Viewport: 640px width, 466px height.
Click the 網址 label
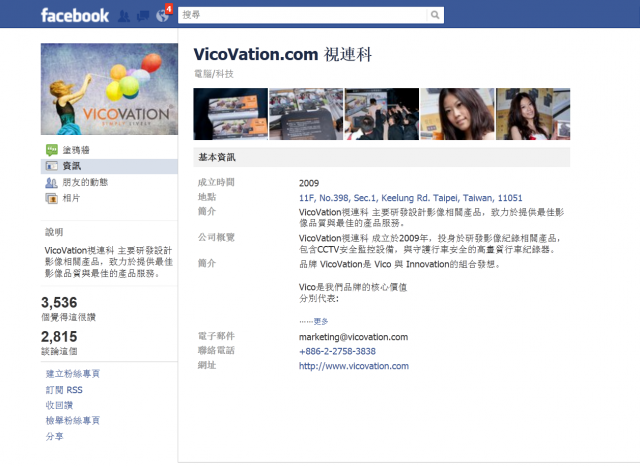pos(207,365)
